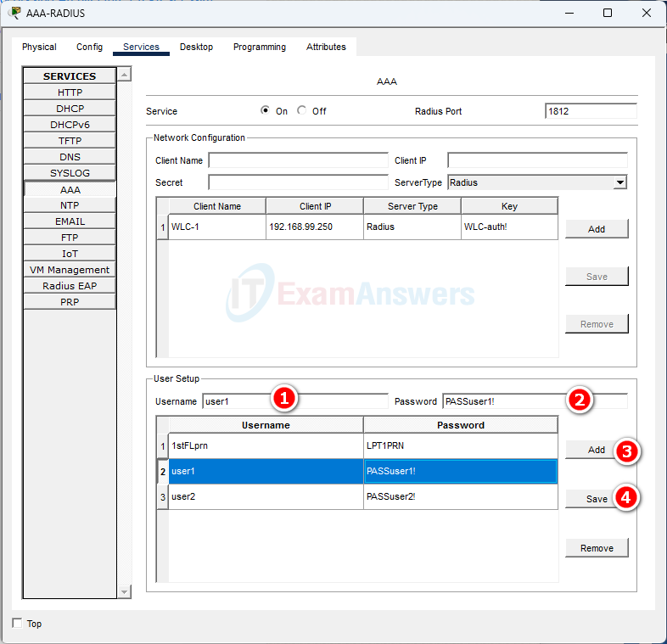Maximize the AAA-RADIUS window
667x644 pixels.
click(608, 14)
